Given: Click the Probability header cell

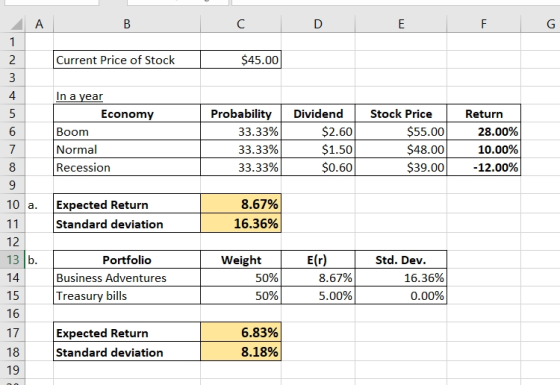Looking at the screenshot, I should (241, 114).
